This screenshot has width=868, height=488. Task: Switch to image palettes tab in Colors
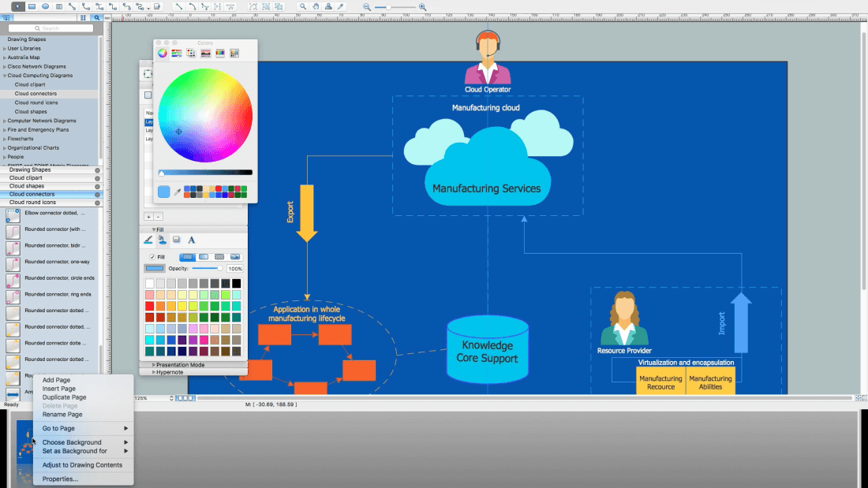205,53
